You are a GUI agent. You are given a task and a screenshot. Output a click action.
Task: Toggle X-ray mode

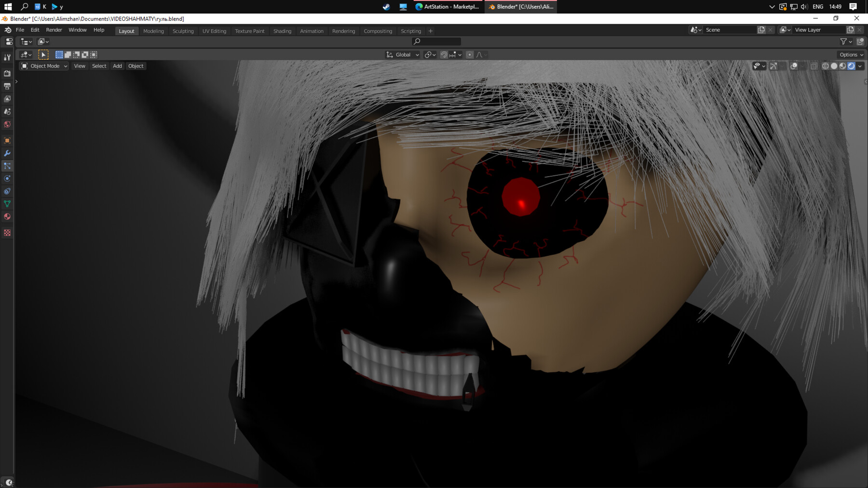coord(814,66)
